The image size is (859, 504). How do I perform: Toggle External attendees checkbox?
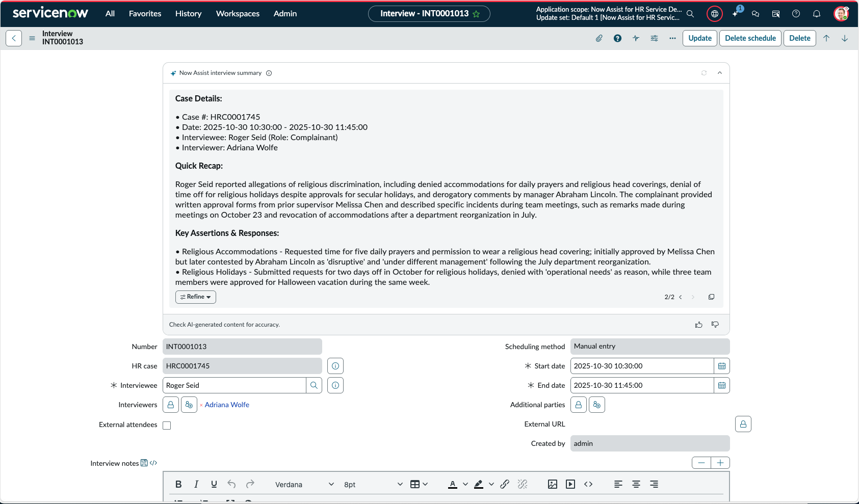(x=167, y=426)
